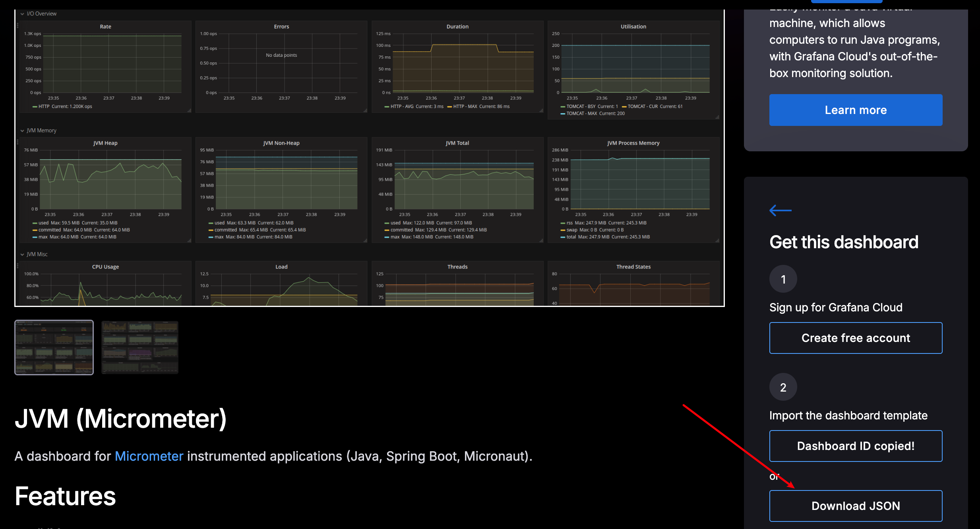Toggle committed legend in JVM Heap
This screenshot has width=980, height=529.
pyautogui.click(x=49, y=230)
